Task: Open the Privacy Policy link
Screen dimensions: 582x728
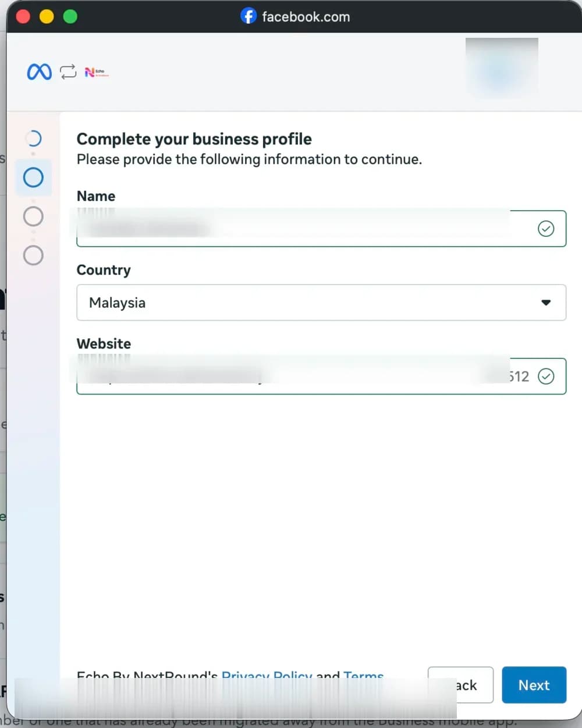Action: (267, 675)
